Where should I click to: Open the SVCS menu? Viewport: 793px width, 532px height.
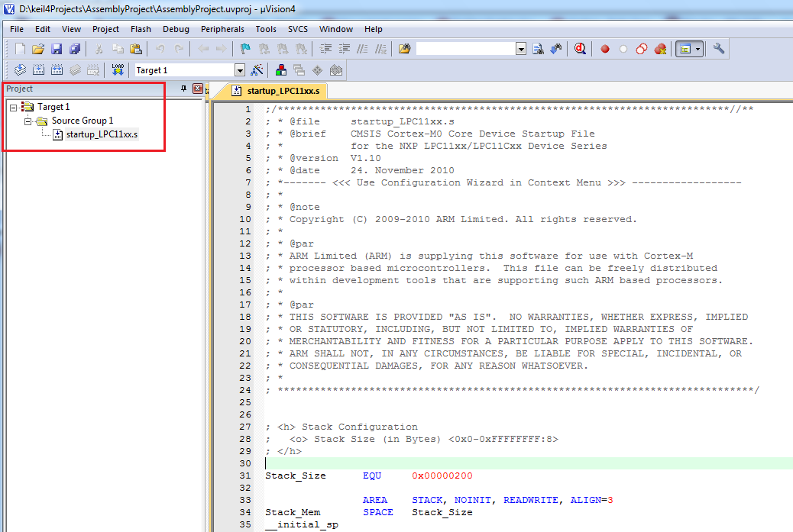298,29
